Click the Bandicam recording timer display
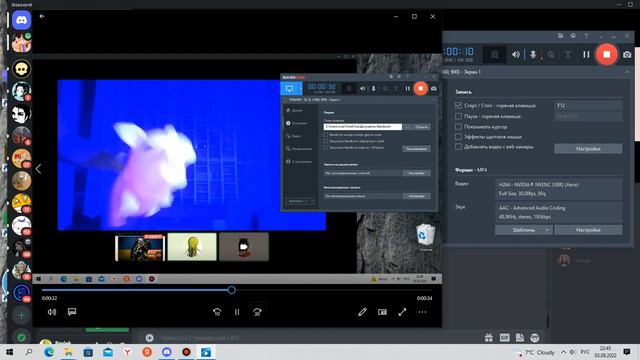The width and height of the screenshot is (640, 360). point(459,52)
